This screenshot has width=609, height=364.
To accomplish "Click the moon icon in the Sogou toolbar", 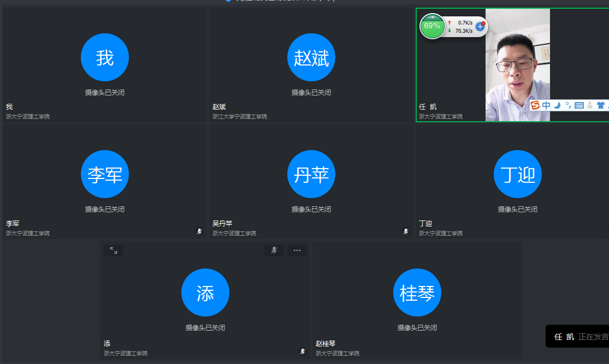I will pyautogui.click(x=557, y=105).
